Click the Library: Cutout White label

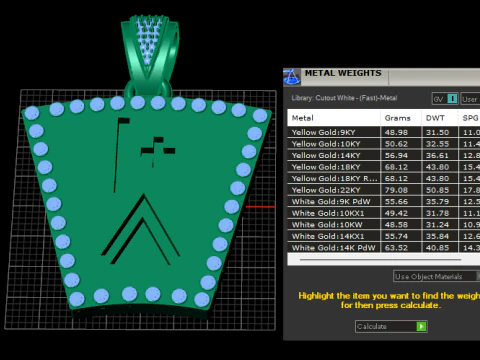coord(344,98)
